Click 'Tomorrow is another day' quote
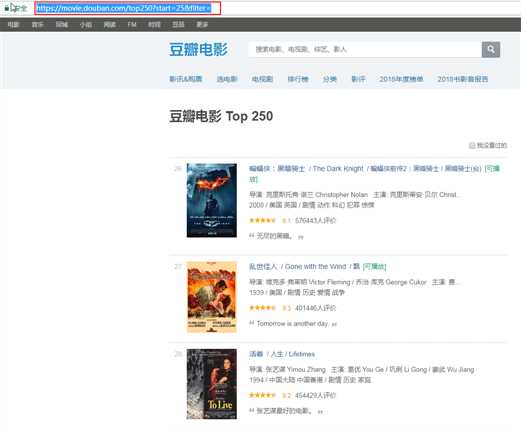 pyautogui.click(x=292, y=324)
